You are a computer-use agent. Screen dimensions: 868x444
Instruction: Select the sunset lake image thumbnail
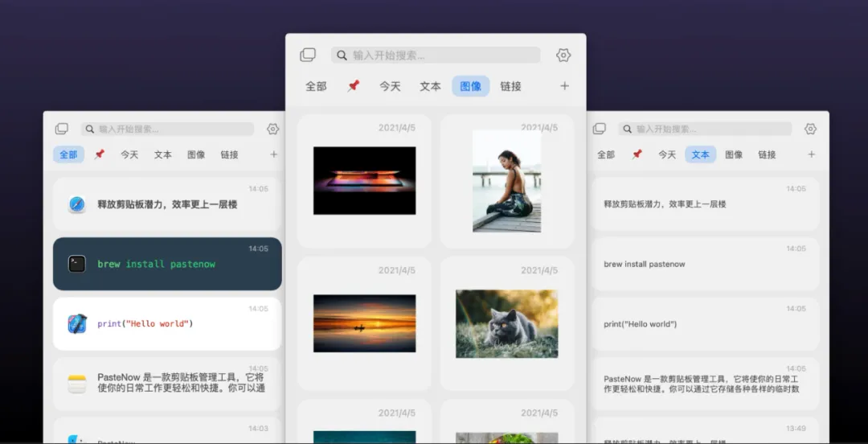(x=364, y=323)
